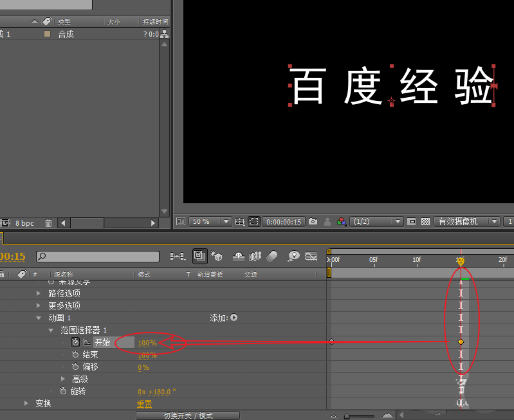Screen dimensions: 514x420
Task: Enable motion blur for the composition
Action: point(272,256)
